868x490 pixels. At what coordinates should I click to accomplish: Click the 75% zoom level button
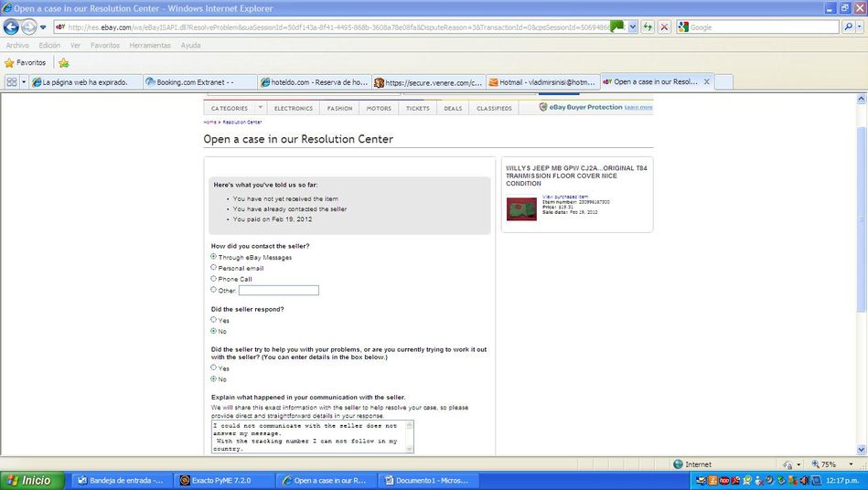[x=824, y=464]
